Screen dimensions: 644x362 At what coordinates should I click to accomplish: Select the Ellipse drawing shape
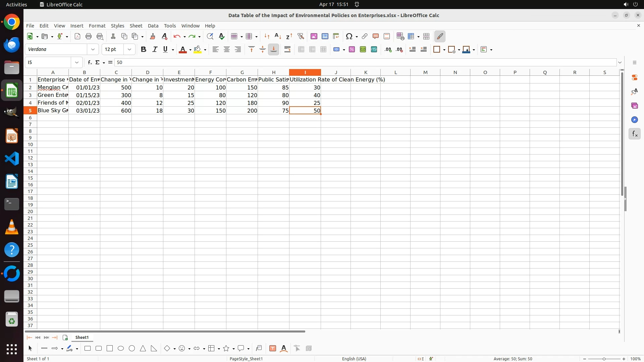(x=121, y=349)
